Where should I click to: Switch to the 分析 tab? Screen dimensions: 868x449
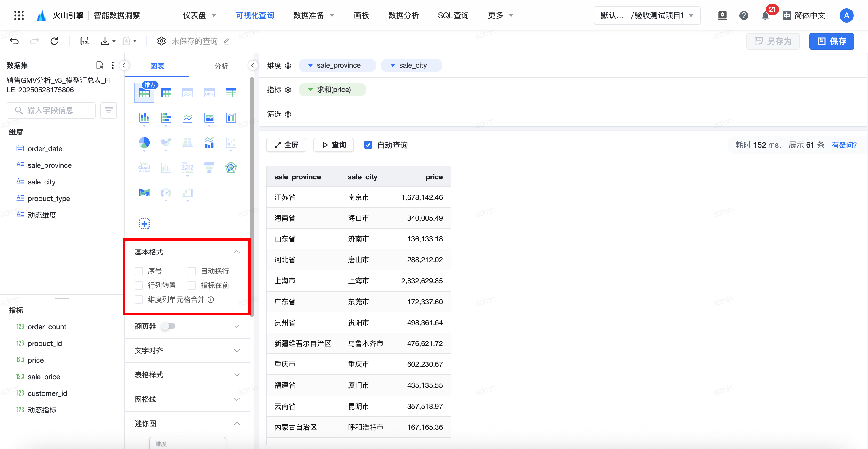(x=221, y=66)
